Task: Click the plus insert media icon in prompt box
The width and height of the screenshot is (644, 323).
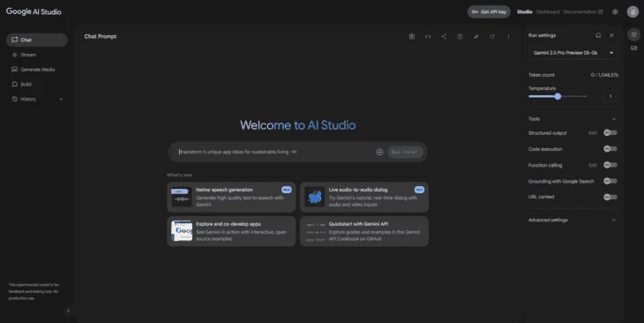Action: 379,152
